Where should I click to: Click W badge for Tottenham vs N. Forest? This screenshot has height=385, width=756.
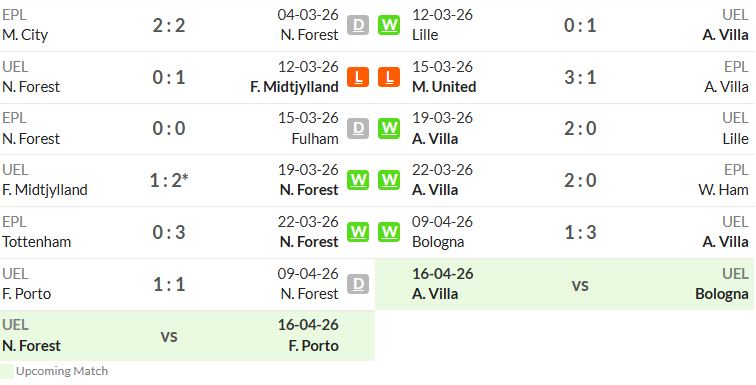pos(358,232)
